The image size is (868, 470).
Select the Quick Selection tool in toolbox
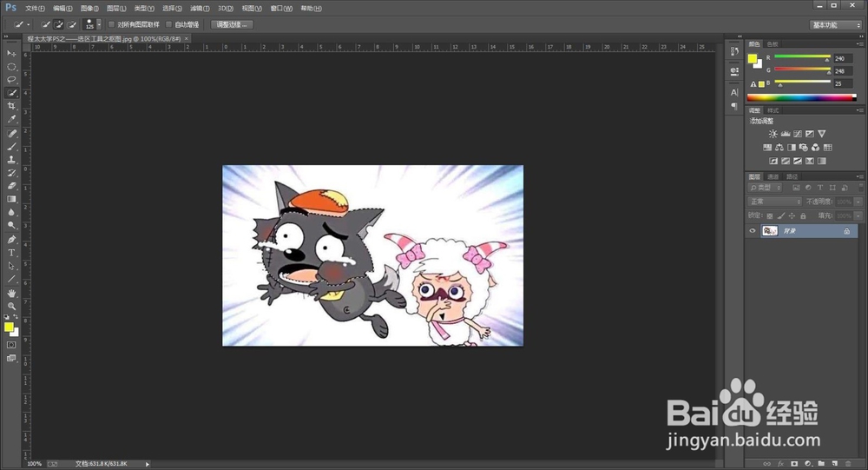coord(11,93)
